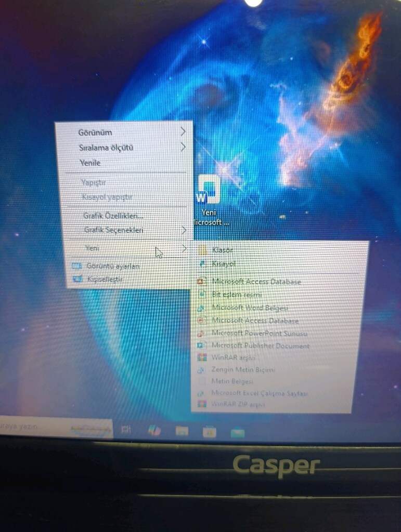Screen dimensions: 401x532
Task: Create new Kısayol shortcut icon
Action: [x=202, y=263]
